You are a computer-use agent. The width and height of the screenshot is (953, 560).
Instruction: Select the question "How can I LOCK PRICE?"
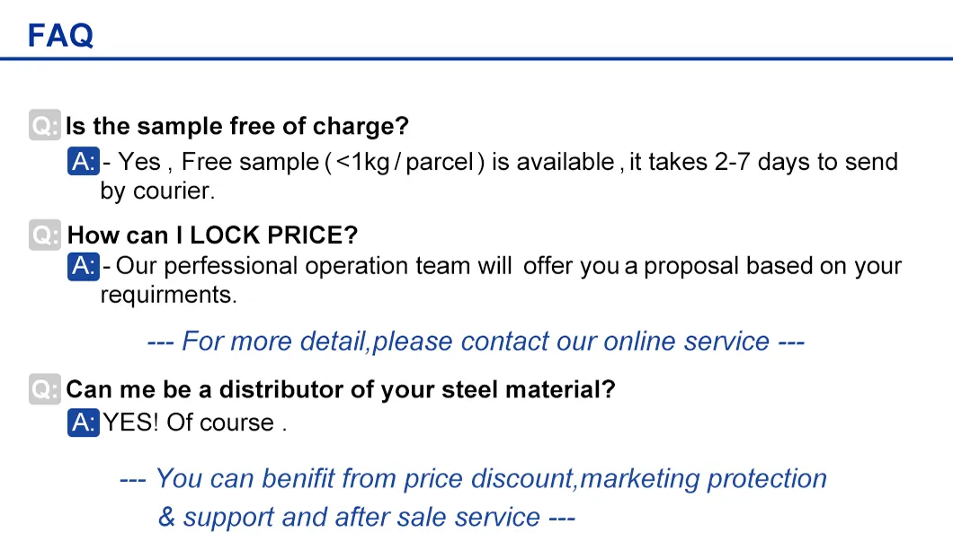click(x=213, y=236)
